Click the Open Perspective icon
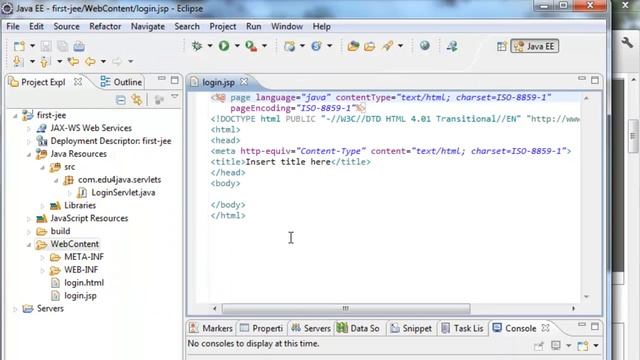The image size is (640, 360). (x=501, y=46)
